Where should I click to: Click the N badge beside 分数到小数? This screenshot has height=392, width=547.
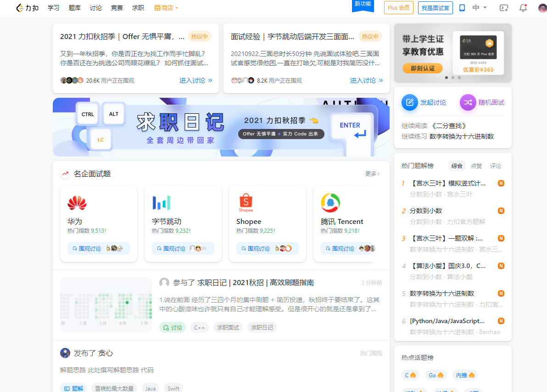click(x=501, y=211)
